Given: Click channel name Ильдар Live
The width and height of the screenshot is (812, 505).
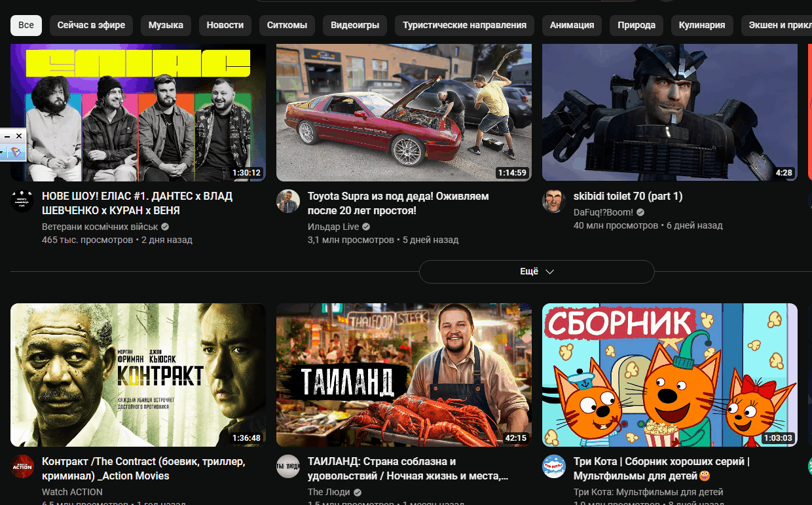Looking at the screenshot, I should pyautogui.click(x=333, y=227).
